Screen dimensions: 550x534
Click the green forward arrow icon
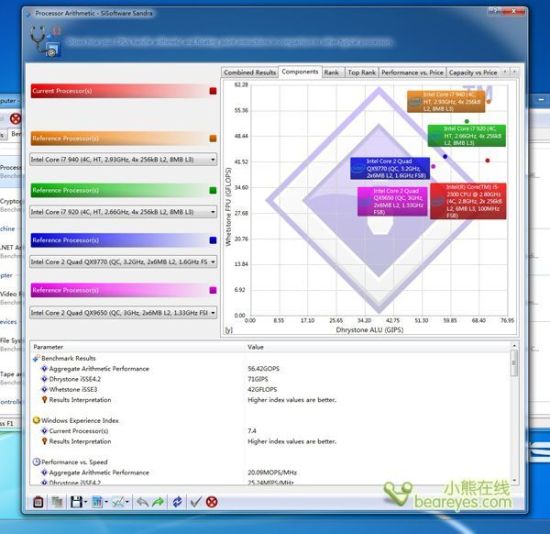point(159,502)
